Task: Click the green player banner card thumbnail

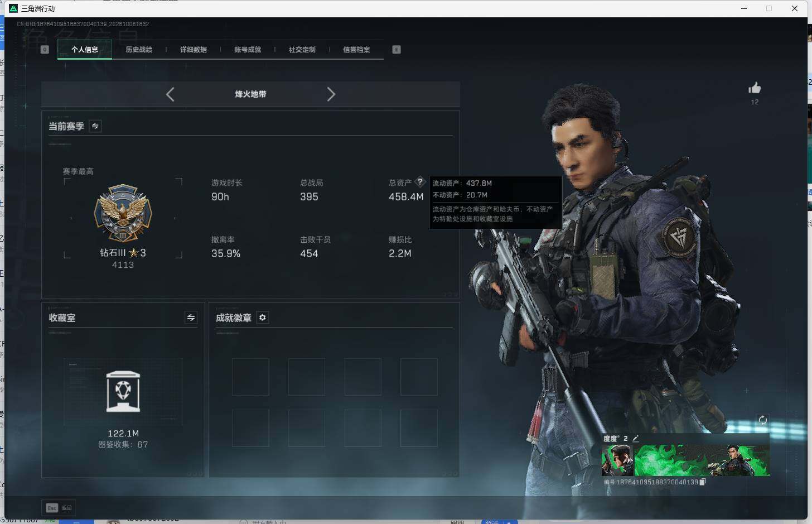Action: click(685, 460)
